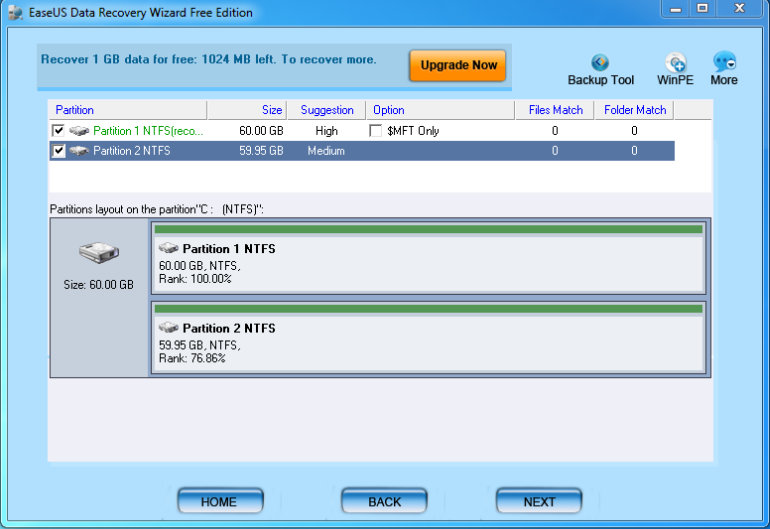Launch the WinPE bootable media icon
Image resolution: width=770 pixels, height=529 pixels.
tap(675, 62)
